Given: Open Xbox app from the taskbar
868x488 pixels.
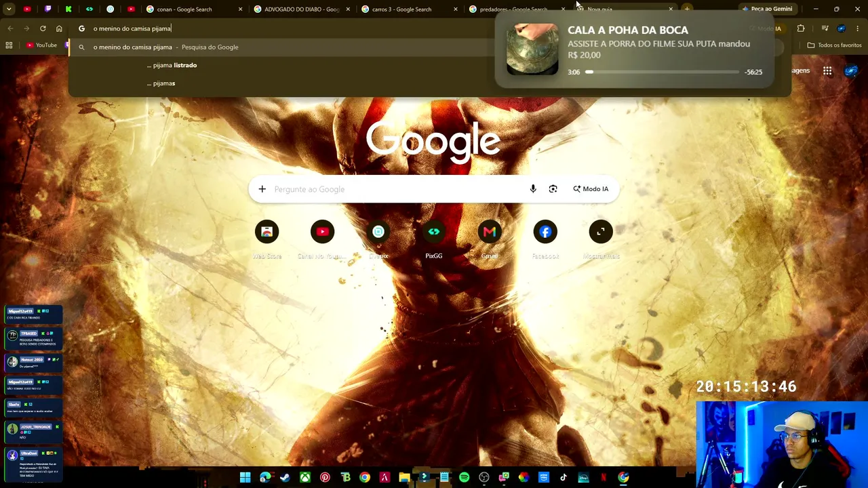Looking at the screenshot, I should [305, 478].
